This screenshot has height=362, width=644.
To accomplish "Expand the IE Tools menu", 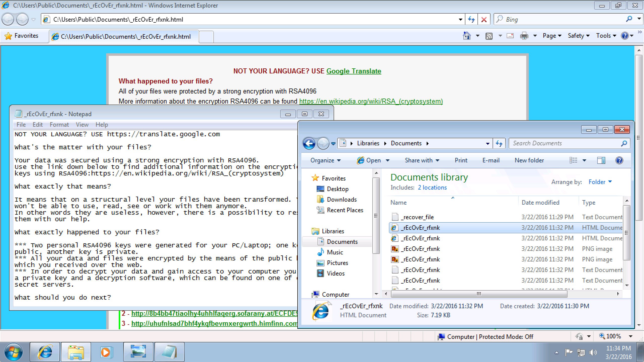I will (x=606, y=36).
